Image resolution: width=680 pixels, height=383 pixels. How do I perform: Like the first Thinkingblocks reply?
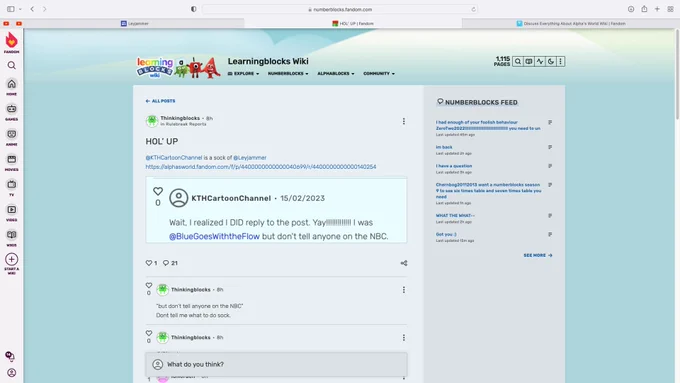pos(149,285)
